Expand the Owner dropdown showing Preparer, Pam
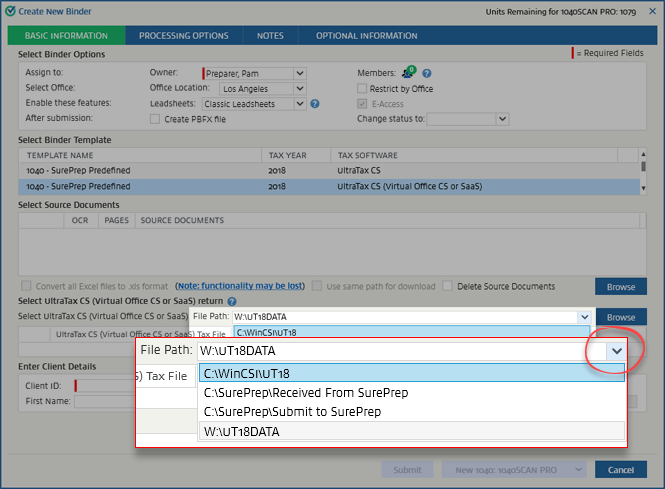Viewport: 665px width, 489px height. pyautogui.click(x=299, y=73)
